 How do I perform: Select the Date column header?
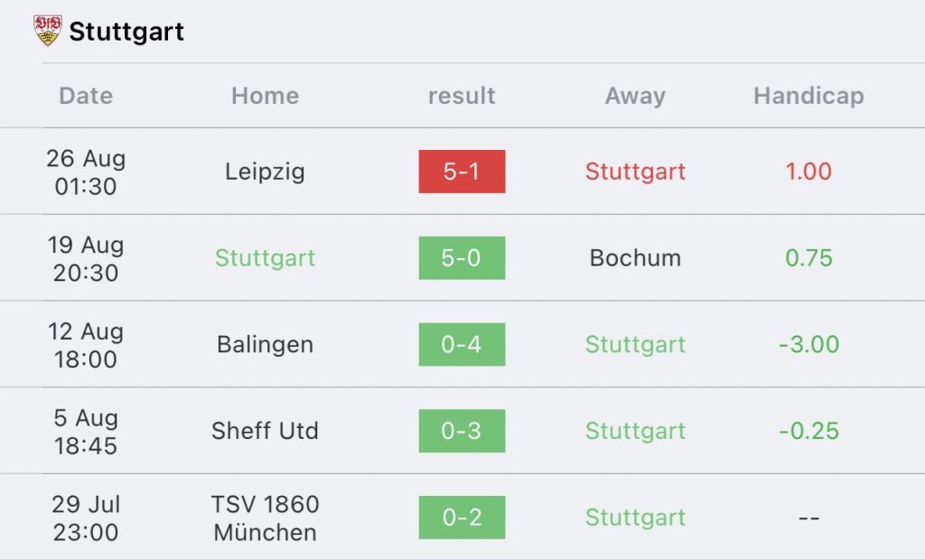click(x=86, y=96)
